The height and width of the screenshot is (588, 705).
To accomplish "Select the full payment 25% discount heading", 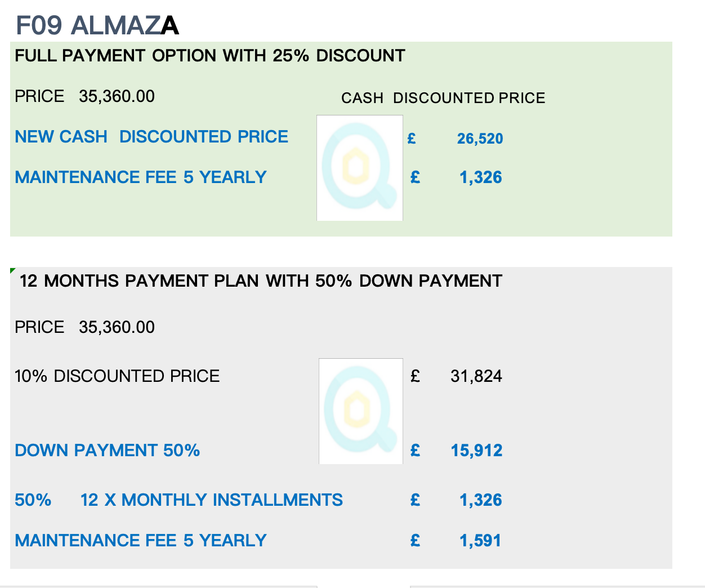I will tap(210, 56).
